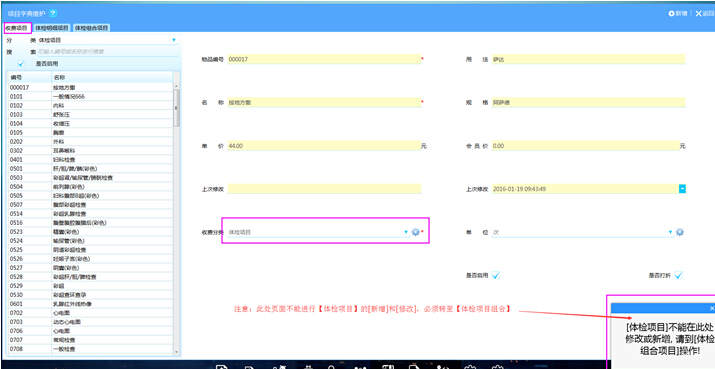Toggle the 是否打折 checkbox
This screenshot has height=369, width=715.
click(679, 275)
